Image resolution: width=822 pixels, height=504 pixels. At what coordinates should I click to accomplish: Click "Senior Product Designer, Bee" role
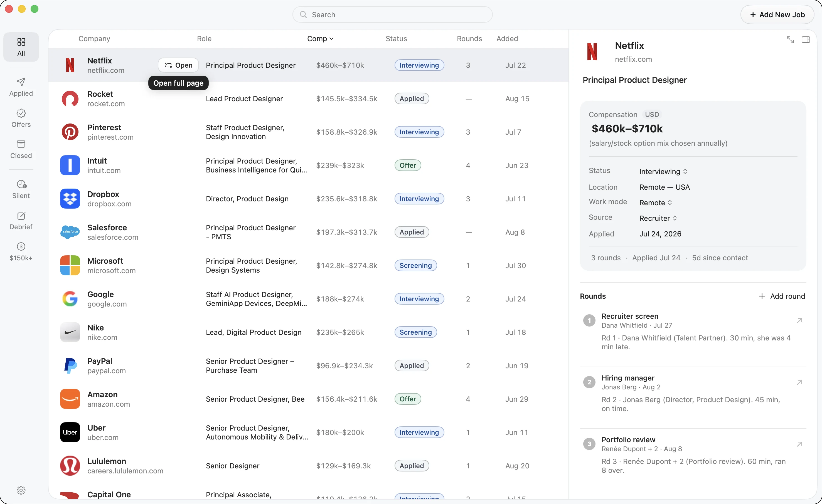point(255,399)
